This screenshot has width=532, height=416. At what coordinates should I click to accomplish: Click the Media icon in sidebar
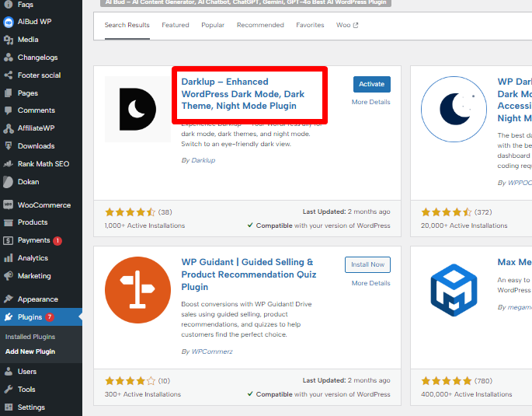tap(8, 40)
